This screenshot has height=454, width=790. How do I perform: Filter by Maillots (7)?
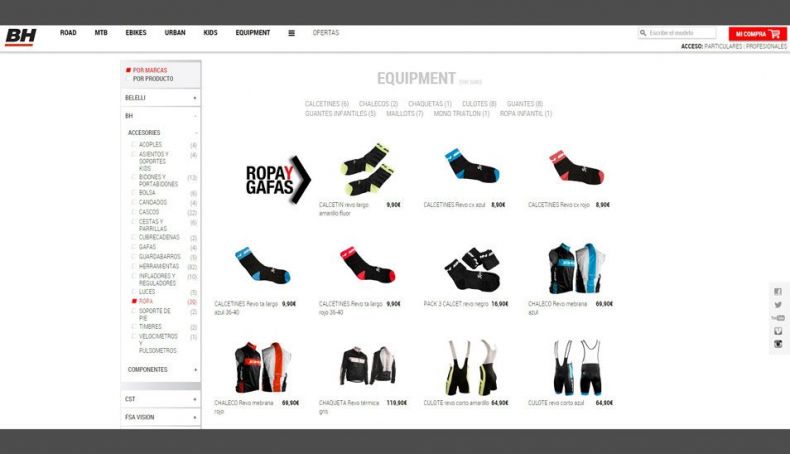[x=405, y=114]
